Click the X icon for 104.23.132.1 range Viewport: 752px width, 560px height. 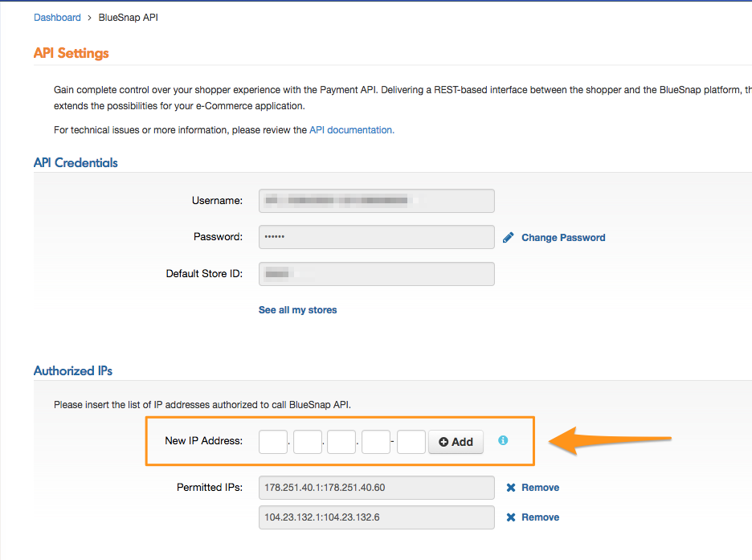pos(511,517)
